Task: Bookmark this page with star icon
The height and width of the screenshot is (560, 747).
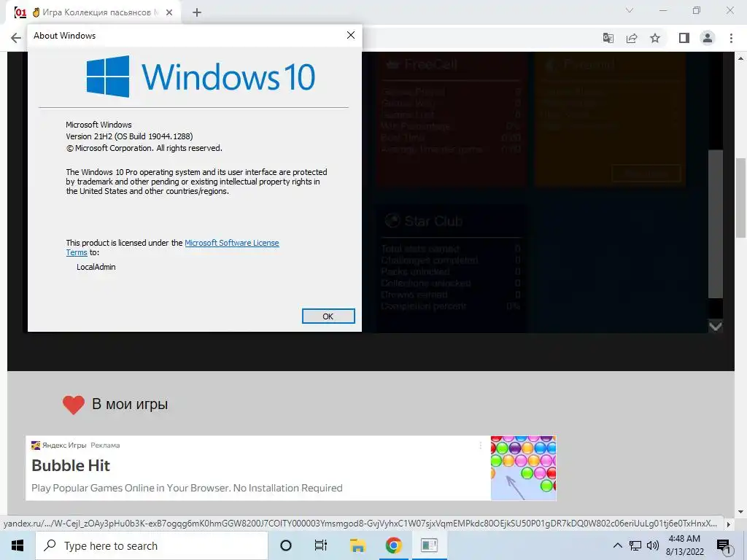Action: [x=655, y=38]
